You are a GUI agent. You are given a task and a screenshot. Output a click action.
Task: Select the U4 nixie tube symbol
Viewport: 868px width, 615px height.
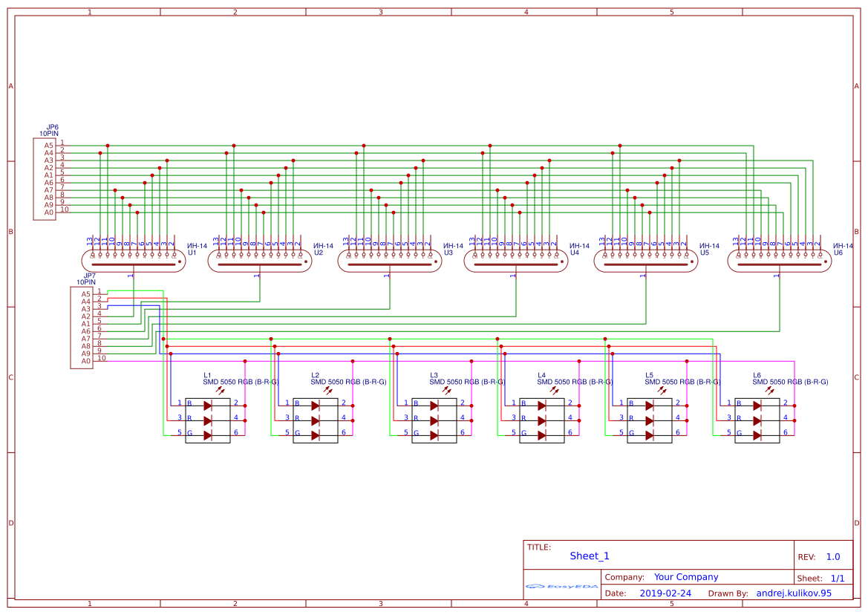click(516, 261)
